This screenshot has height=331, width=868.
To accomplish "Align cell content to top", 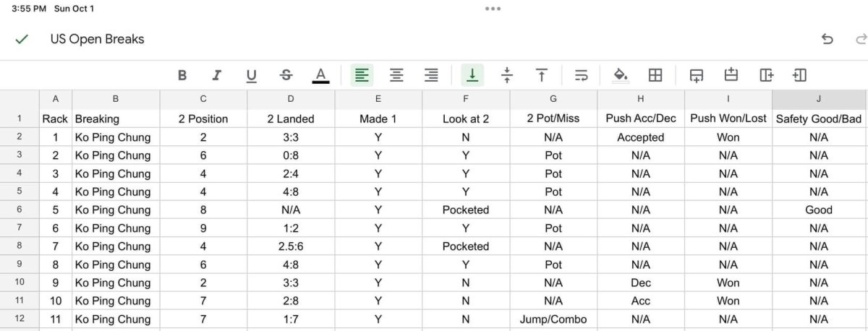I will coord(541,75).
